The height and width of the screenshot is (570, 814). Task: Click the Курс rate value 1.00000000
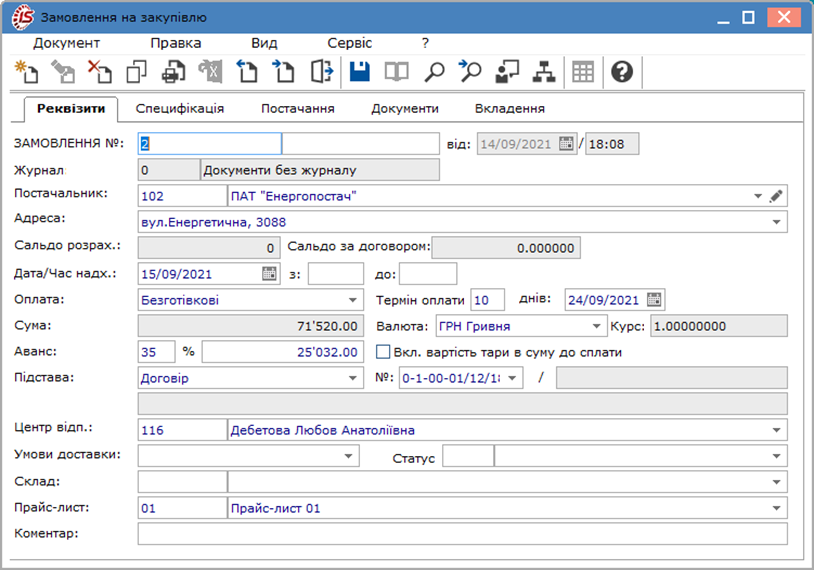(x=719, y=326)
